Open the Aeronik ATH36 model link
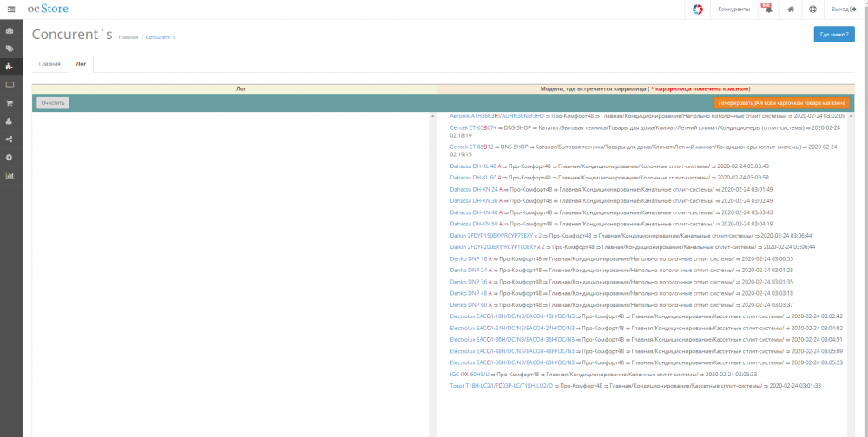The width and height of the screenshot is (868, 437). (x=497, y=116)
